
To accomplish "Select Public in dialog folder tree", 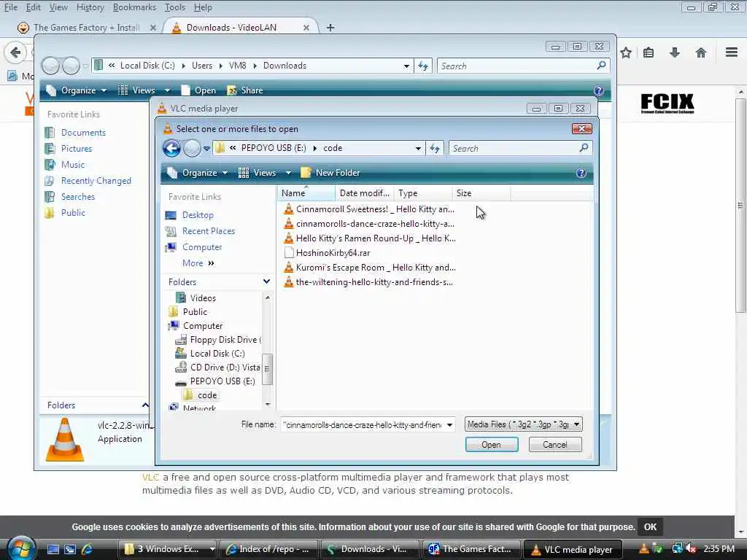I will pyautogui.click(x=187, y=312).
